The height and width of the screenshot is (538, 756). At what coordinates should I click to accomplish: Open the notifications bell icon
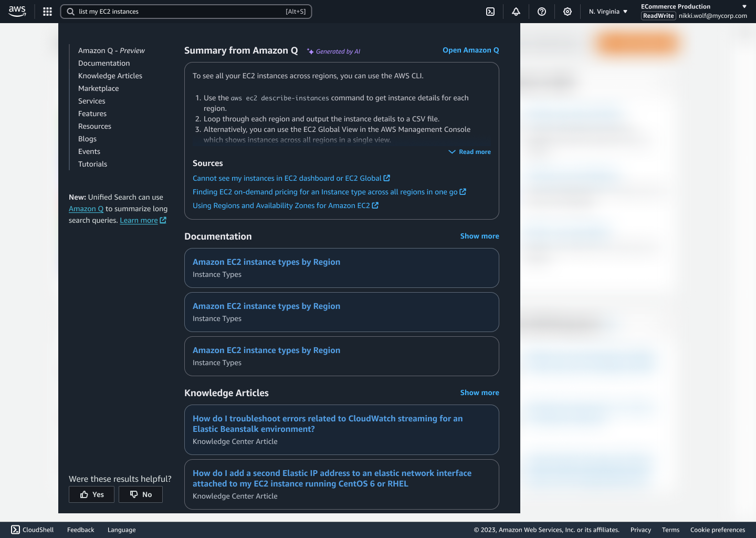(516, 12)
